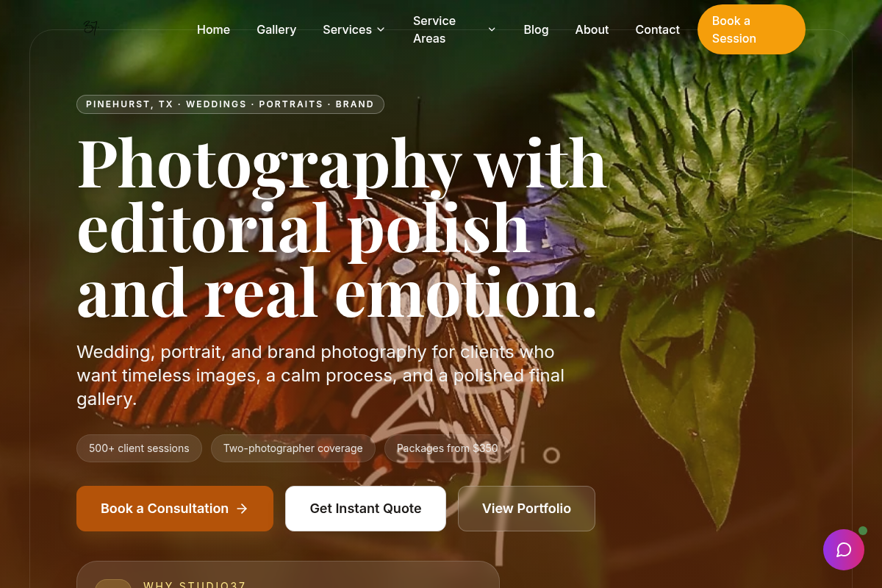Open the Service Areas menu

point(454,29)
